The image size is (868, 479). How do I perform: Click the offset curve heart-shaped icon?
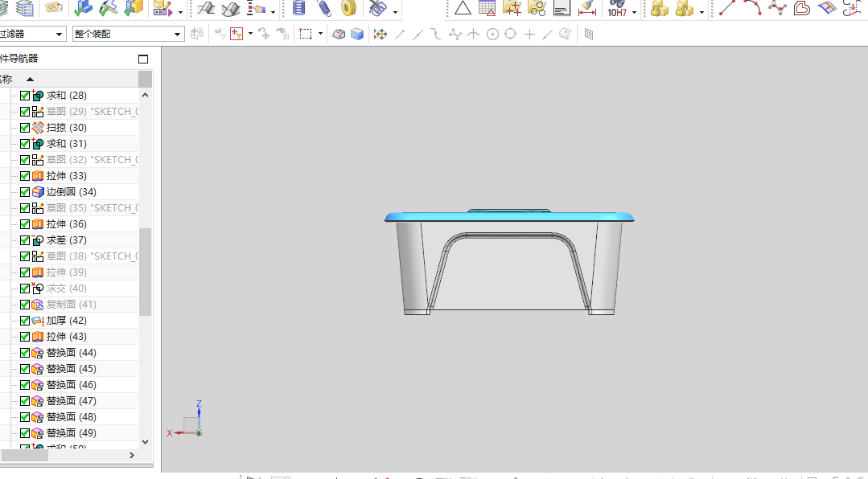pyautogui.click(x=801, y=8)
